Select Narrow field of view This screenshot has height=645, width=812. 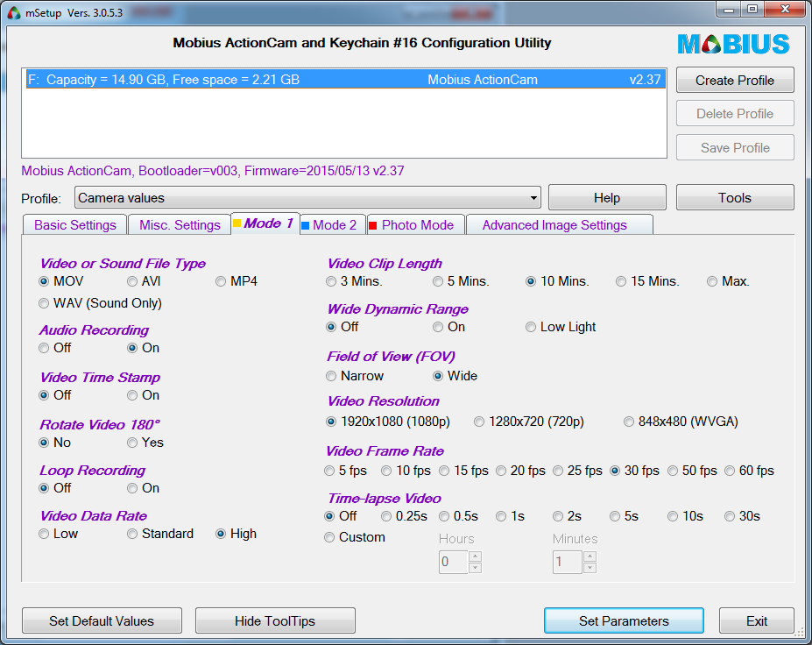coord(356,376)
